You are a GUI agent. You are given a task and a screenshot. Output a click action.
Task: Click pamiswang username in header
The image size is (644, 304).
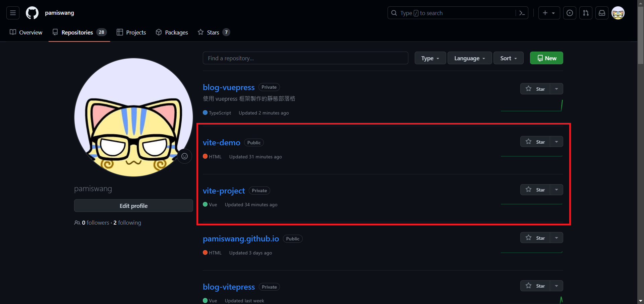coord(59,13)
